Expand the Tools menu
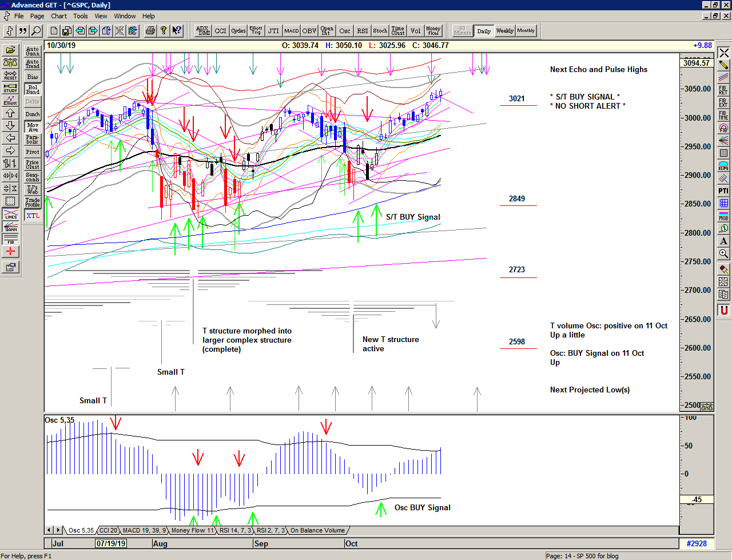The image size is (732, 560). pyautogui.click(x=80, y=16)
